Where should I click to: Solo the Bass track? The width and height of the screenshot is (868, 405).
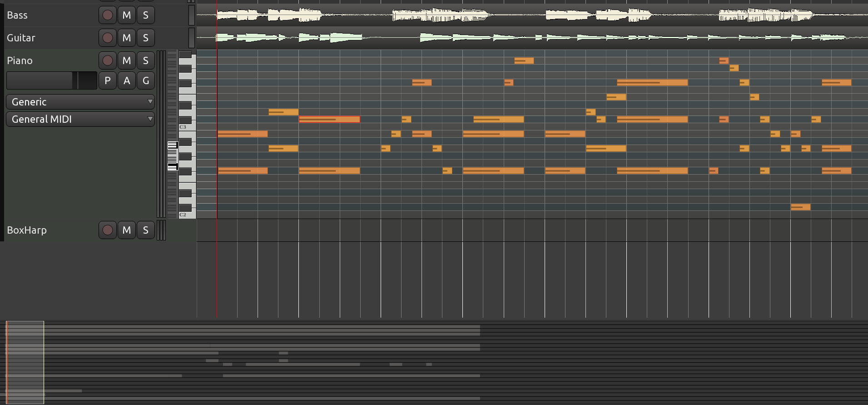click(x=146, y=15)
